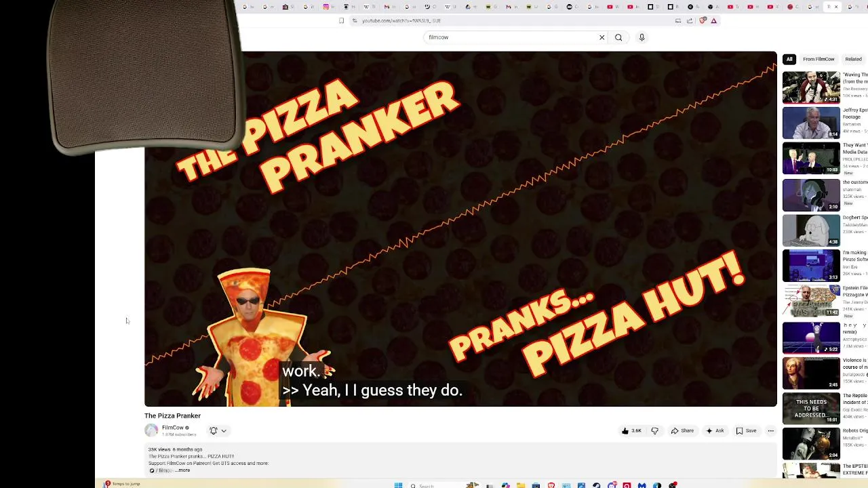Open the Brave Shields lion icon
The image size is (868, 488).
[x=703, y=21]
